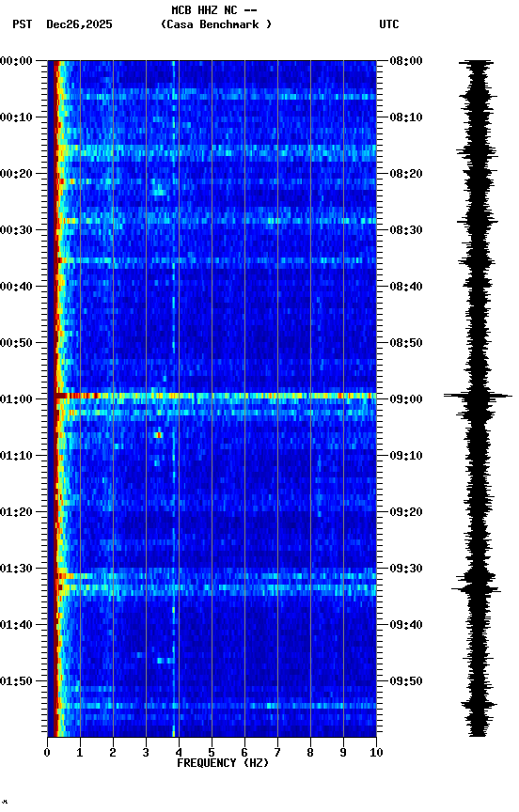The height and width of the screenshot is (812, 519).
Task: Click the PST 00:50 time label
Action: (16, 343)
